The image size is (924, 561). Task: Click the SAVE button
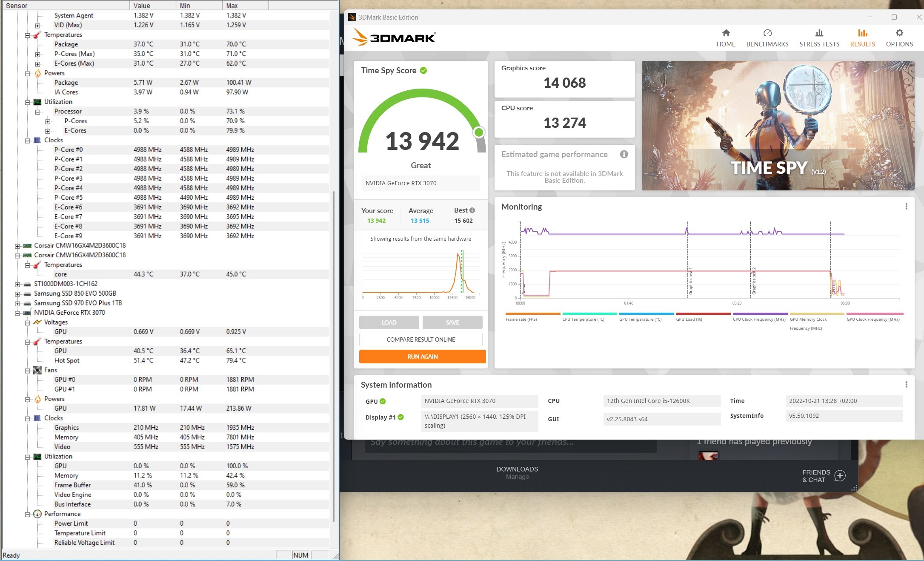pos(452,322)
